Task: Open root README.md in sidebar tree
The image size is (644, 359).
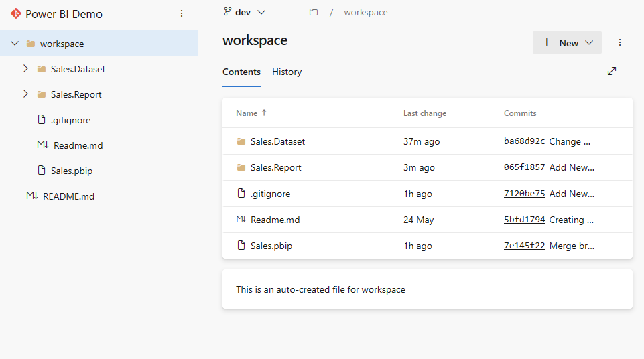Action: (68, 196)
